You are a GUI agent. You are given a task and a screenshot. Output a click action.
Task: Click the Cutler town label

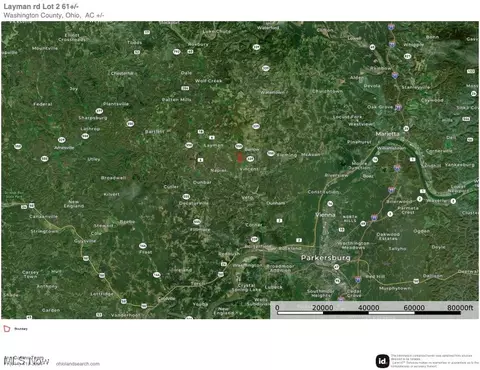[171, 187]
